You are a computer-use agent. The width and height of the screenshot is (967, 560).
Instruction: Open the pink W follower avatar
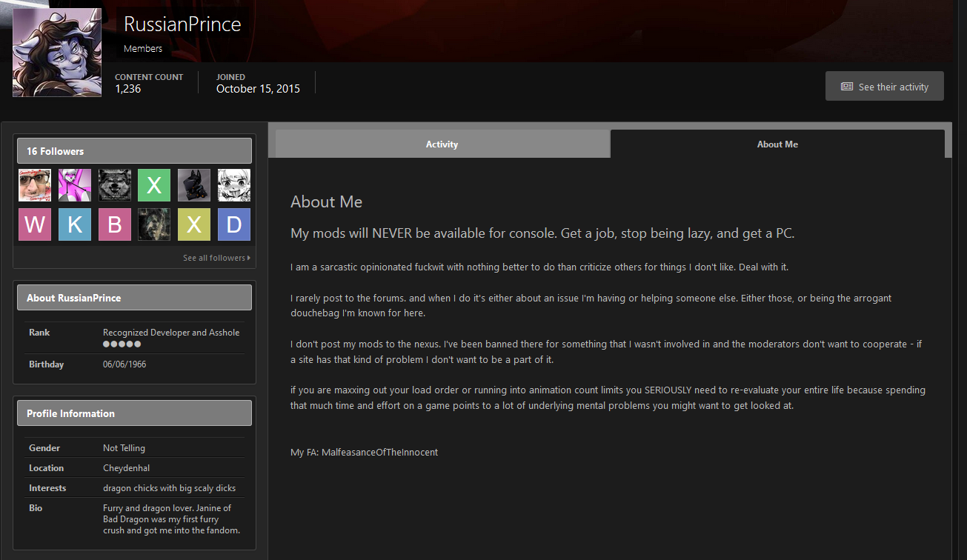coord(35,224)
